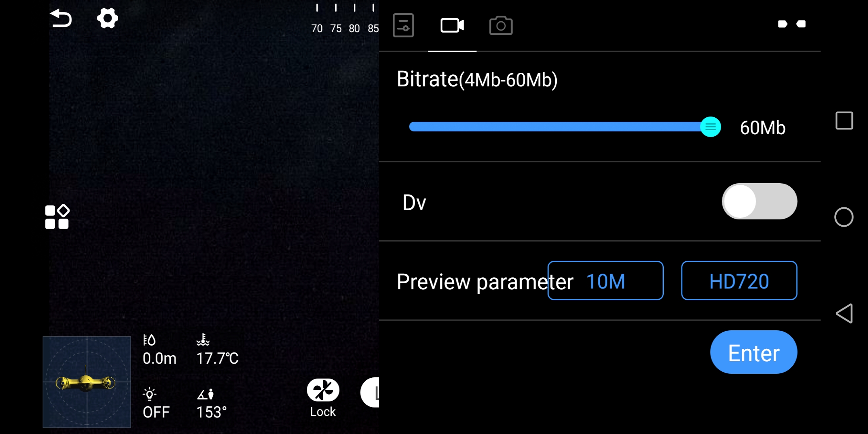Tap the Android back triangle button
Image resolution: width=868 pixels, height=434 pixels.
pos(844,313)
